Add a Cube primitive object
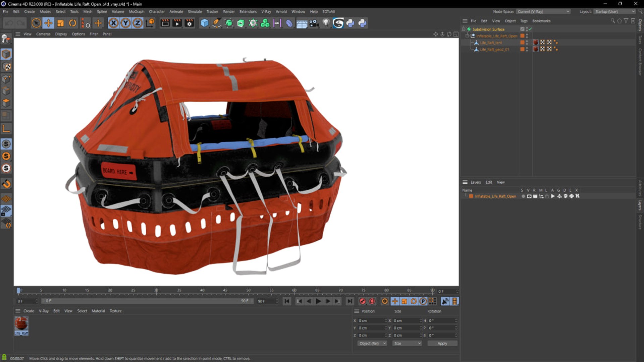The height and width of the screenshot is (362, 644). point(204,23)
